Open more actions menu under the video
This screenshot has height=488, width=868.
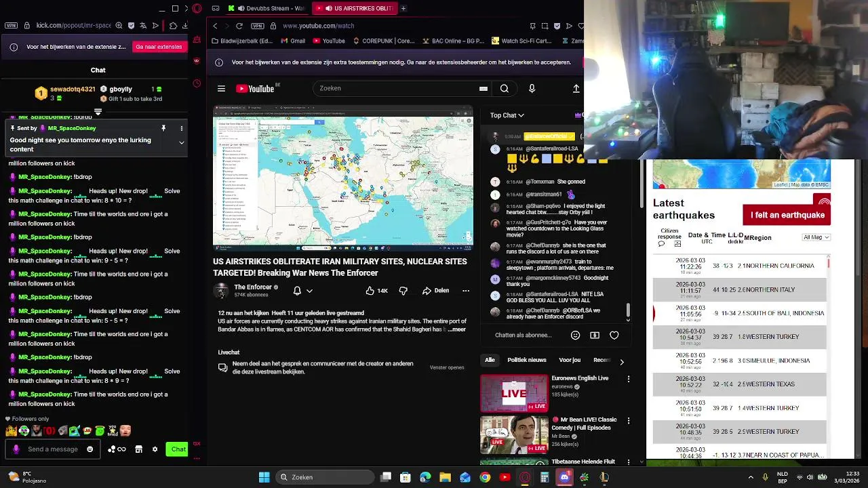click(x=466, y=291)
